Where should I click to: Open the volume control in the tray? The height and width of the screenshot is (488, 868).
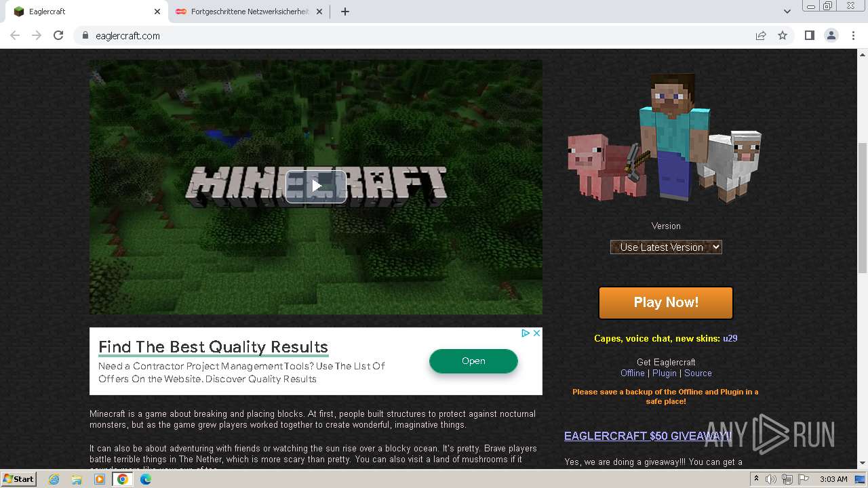[771, 479]
